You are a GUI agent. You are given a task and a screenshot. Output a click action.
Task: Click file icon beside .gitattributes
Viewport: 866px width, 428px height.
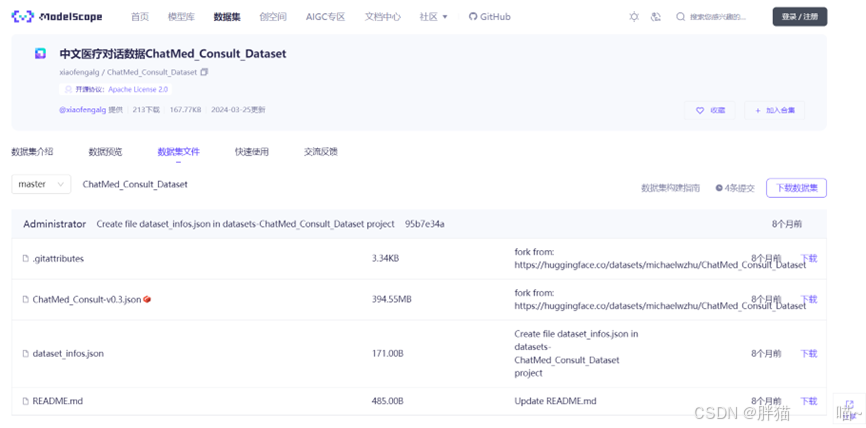tap(25, 258)
